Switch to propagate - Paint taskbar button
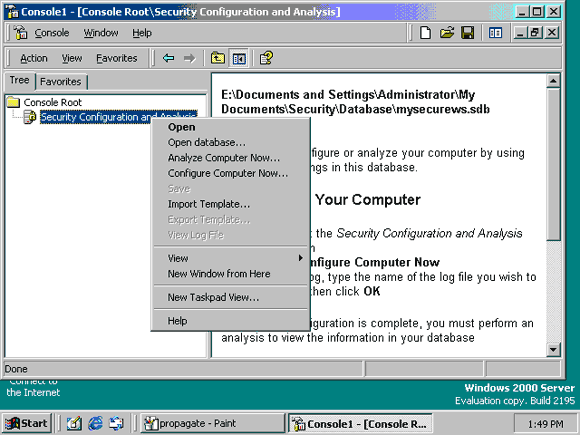This screenshot has height=435, width=580. 212,423
